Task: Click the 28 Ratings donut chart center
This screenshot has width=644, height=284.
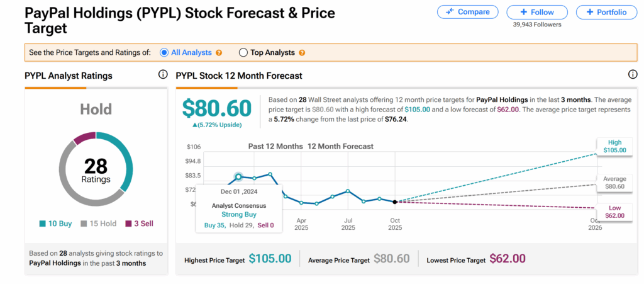Action: 96,170
